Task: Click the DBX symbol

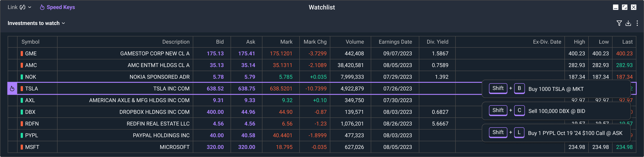Action: pos(30,112)
